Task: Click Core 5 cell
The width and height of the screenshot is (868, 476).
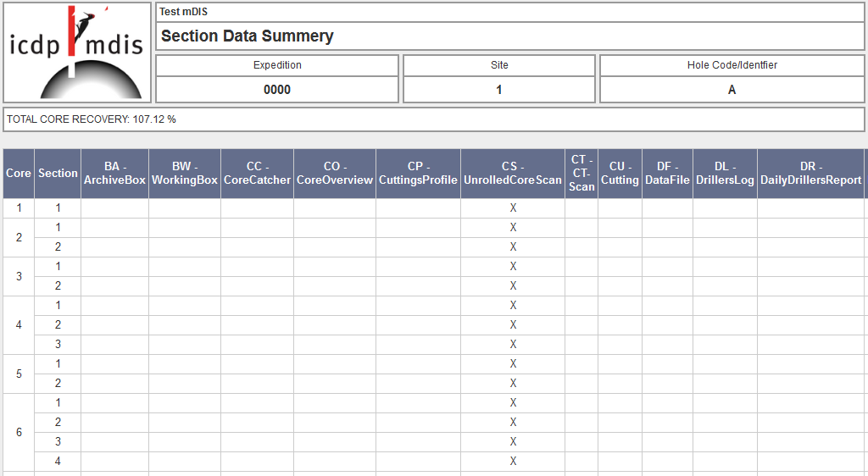Action: pos(19,374)
